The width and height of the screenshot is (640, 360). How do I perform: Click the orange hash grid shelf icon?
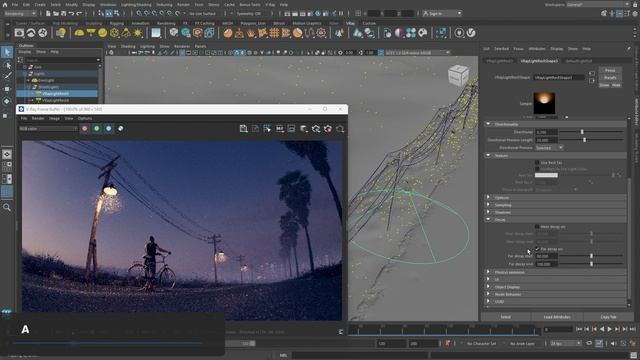click(x=274, y=33)
